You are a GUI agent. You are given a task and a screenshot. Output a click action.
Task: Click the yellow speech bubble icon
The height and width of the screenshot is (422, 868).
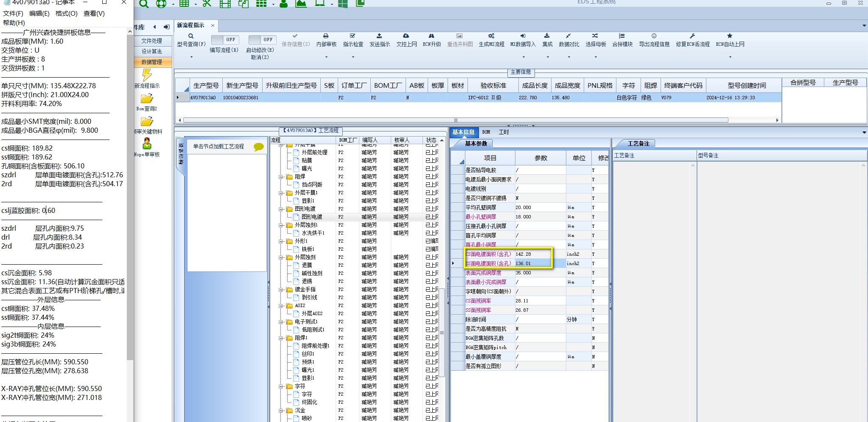click(x=258, y=147)
